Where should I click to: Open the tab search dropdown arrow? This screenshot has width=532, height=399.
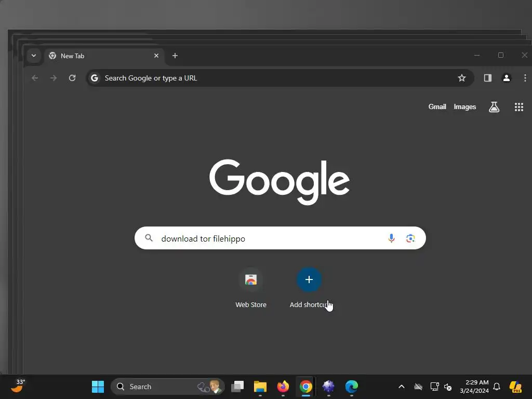pos(34,56)
